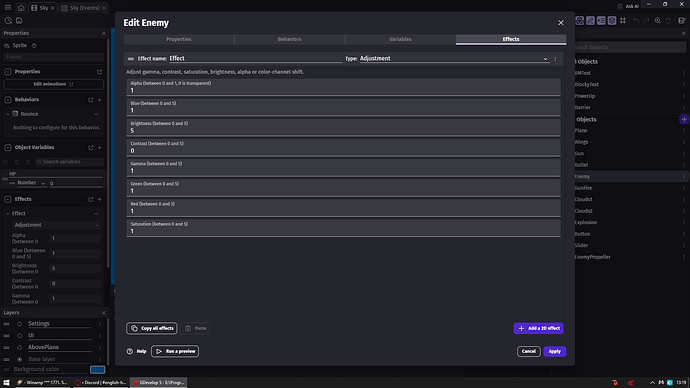Image resolution: width=690 pixels, height=388 pixels.
Task: Click the effect drag handle icon
Action: (x=131, y=59)
